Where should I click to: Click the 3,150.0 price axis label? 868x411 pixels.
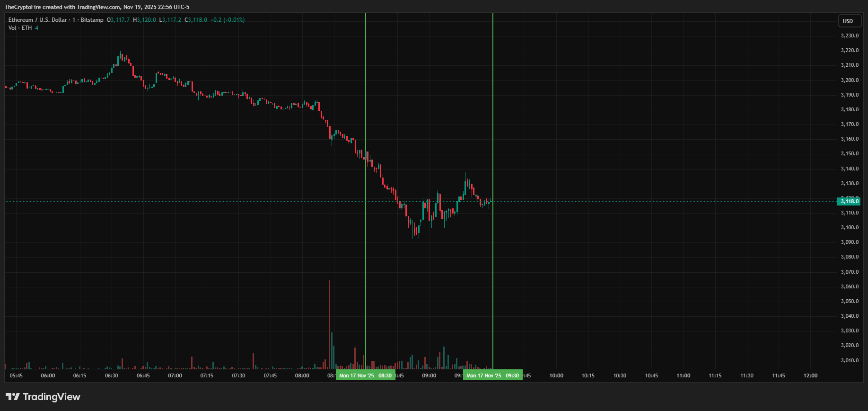(850, 154)
